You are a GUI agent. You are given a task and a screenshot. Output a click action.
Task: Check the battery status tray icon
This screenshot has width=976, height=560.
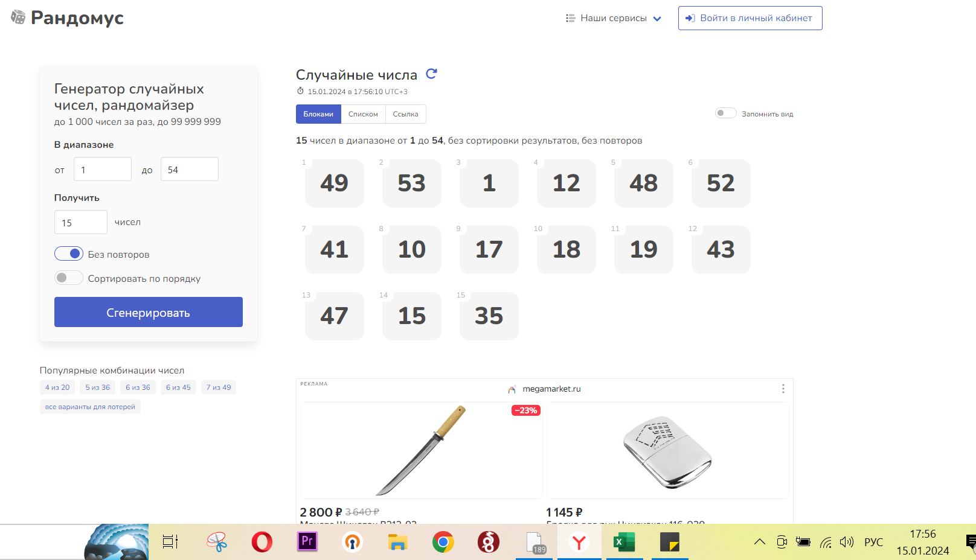[803, 542]
